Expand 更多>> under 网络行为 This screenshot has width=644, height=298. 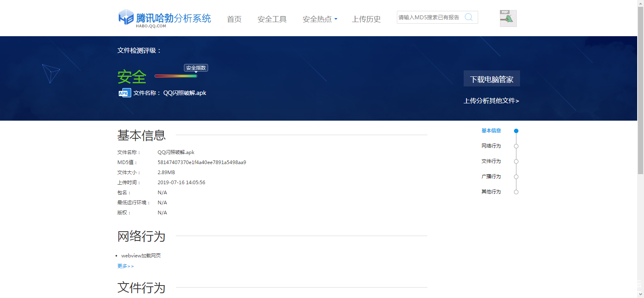(125, 266)
